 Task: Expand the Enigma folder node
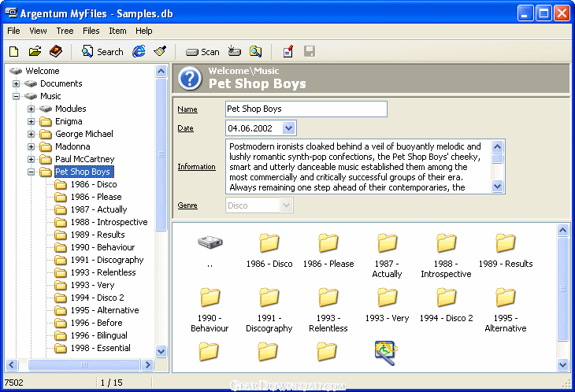(32, 121)
